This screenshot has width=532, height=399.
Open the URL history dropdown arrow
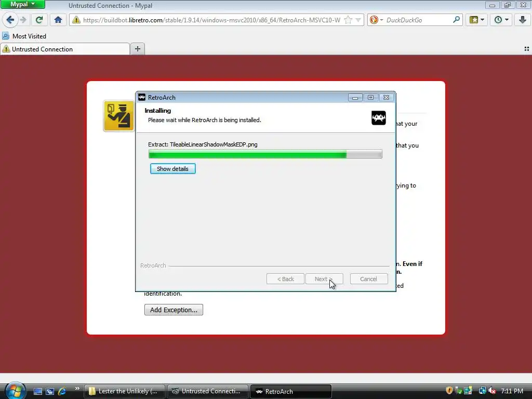pos(358,20)
